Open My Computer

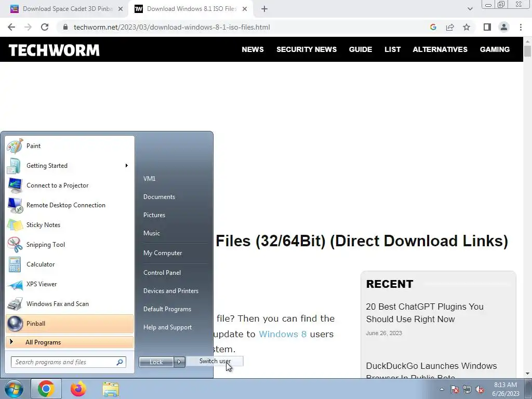click(x=163, y=253)
